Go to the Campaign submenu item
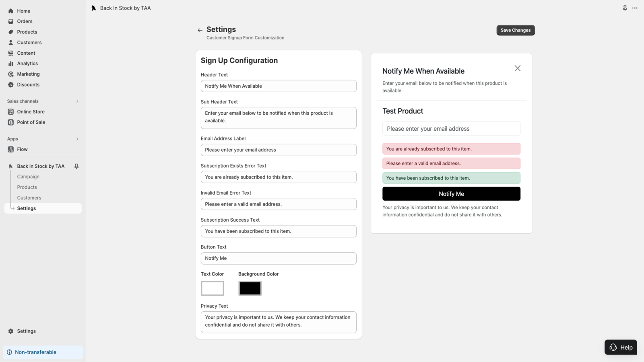The image size is (644, 362). pos(28,177)
